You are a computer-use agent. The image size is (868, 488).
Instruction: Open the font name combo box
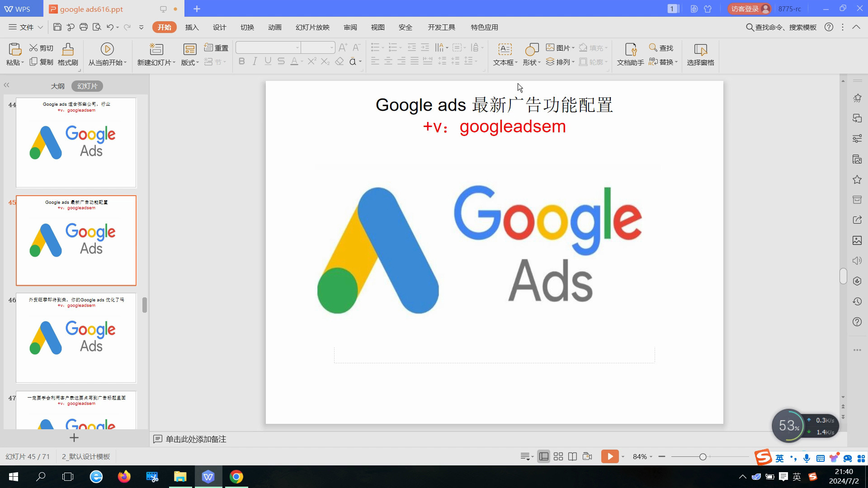coord(268,47)
